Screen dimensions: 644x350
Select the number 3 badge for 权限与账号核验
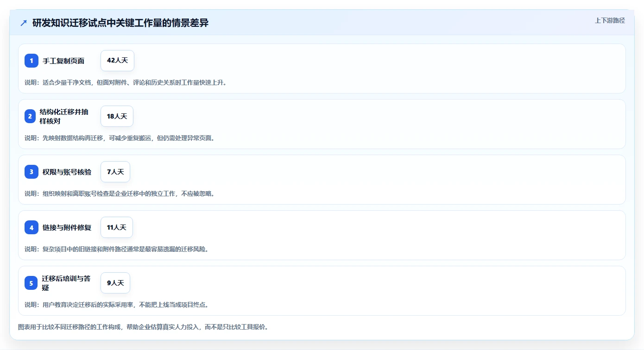coord(32,172)
